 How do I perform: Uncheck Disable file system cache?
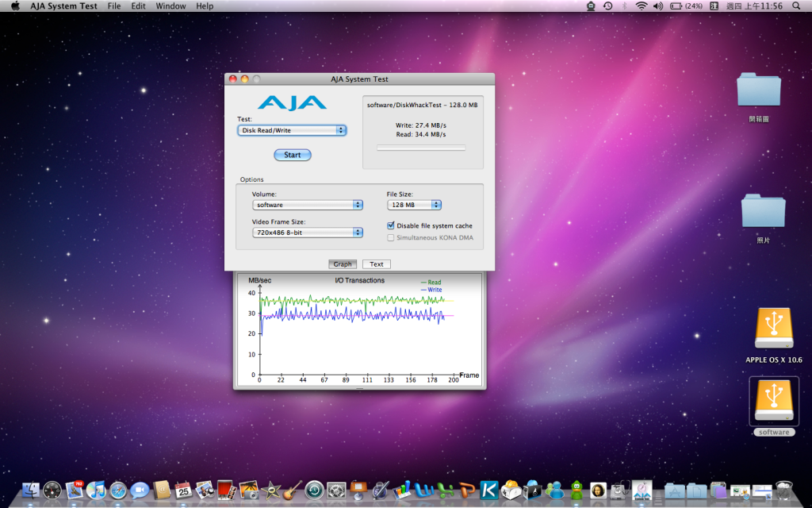pyautogui.click(x=391, y=225)
